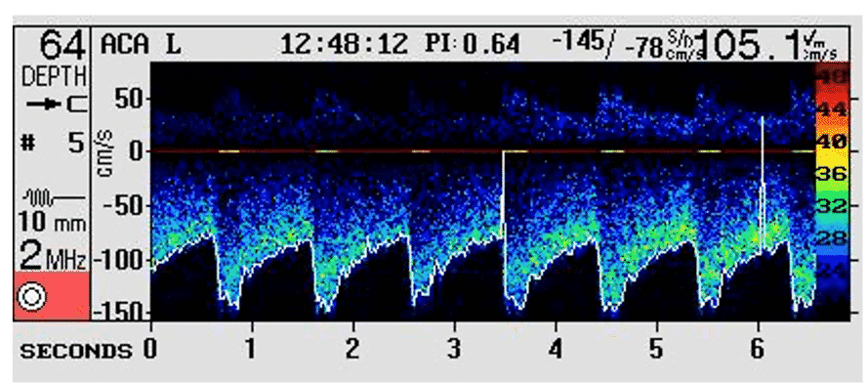This screenshot has height=383, width=868.
Task: Click the 105.1 mean velocity reading
Action: 750,45
